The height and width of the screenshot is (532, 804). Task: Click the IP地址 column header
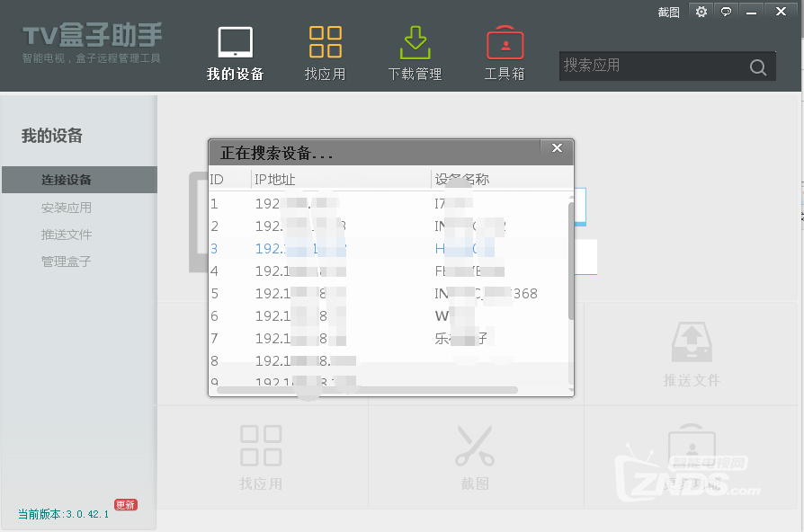coord(341,180)
